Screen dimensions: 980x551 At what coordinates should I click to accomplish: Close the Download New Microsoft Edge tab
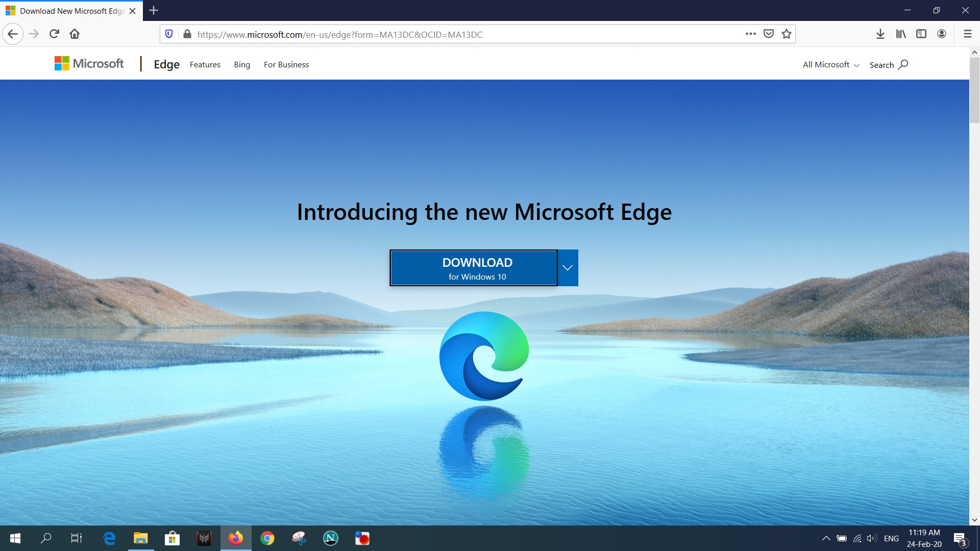point(132,11)
